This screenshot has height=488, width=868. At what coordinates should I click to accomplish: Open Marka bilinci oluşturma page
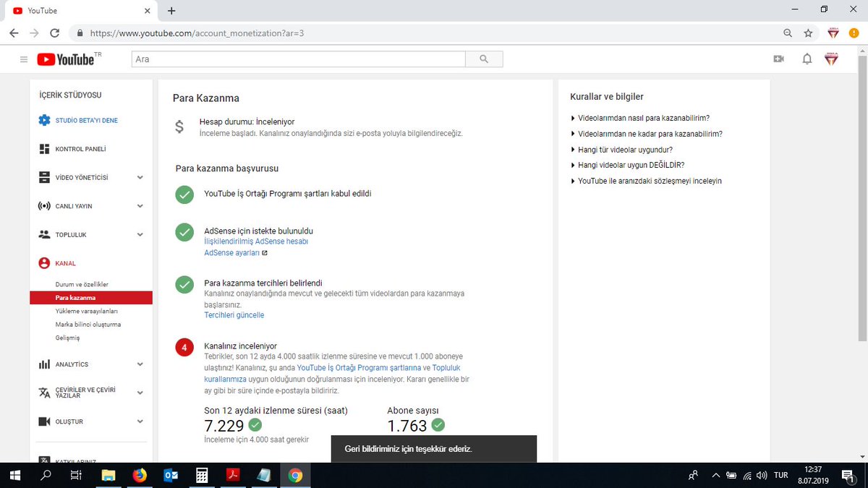(x=88, y=324)
